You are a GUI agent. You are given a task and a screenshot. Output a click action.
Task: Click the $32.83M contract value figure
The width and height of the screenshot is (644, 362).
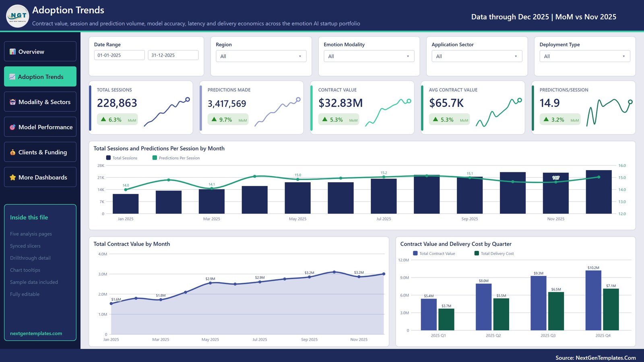(341, 103)
